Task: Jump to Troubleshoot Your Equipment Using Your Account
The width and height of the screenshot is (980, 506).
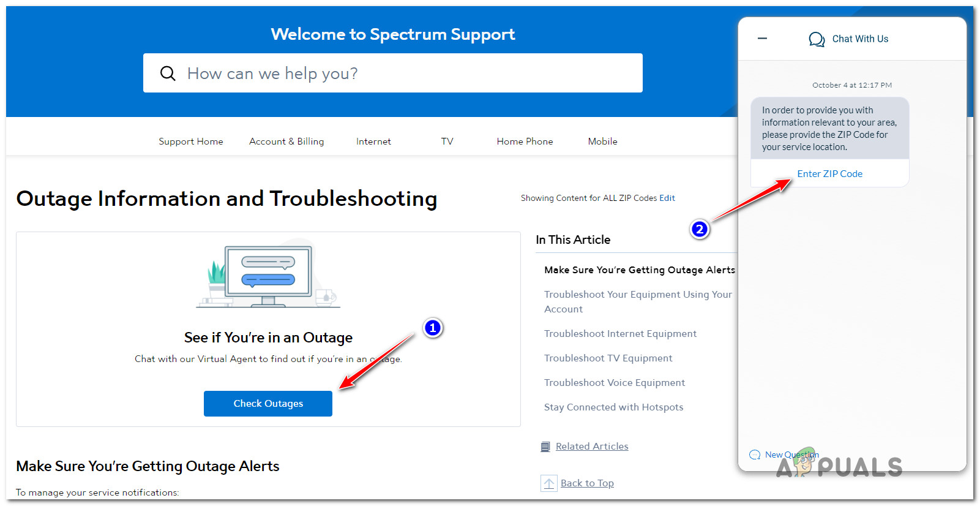Action: (x=638, y=302)
